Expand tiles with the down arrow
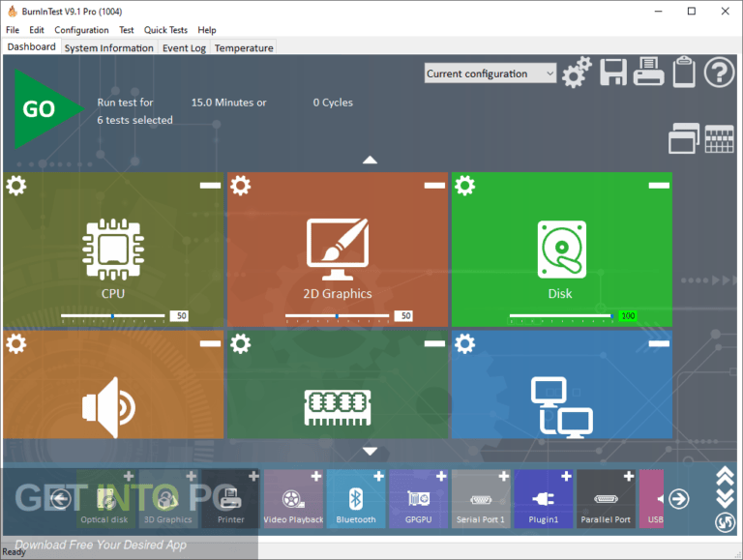The image size is (743, 560). 370,451
